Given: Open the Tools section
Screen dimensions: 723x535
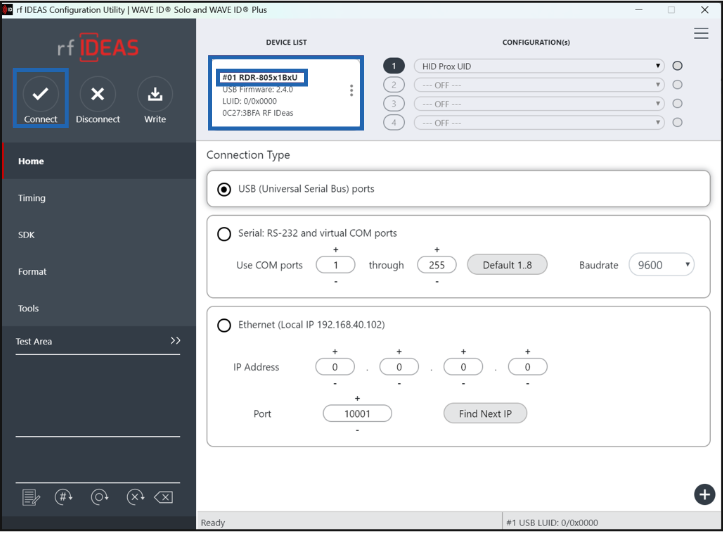Looking at the screenshot, I should 99,309.
